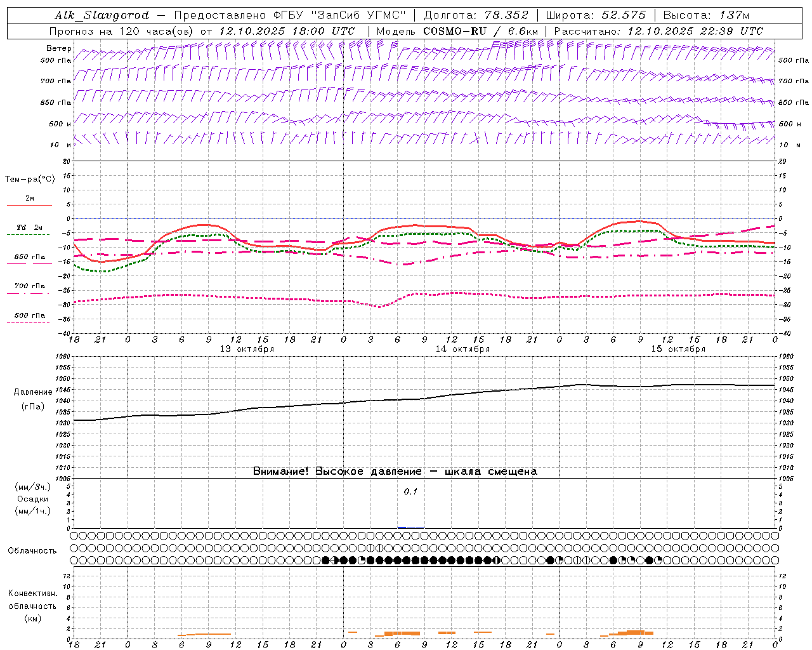The width and height of the screenshot is (812, 650).
Task: Select the Модель COSMO-RU / 6.6км label
Action: pyautogui.click(x=457, y=31)
